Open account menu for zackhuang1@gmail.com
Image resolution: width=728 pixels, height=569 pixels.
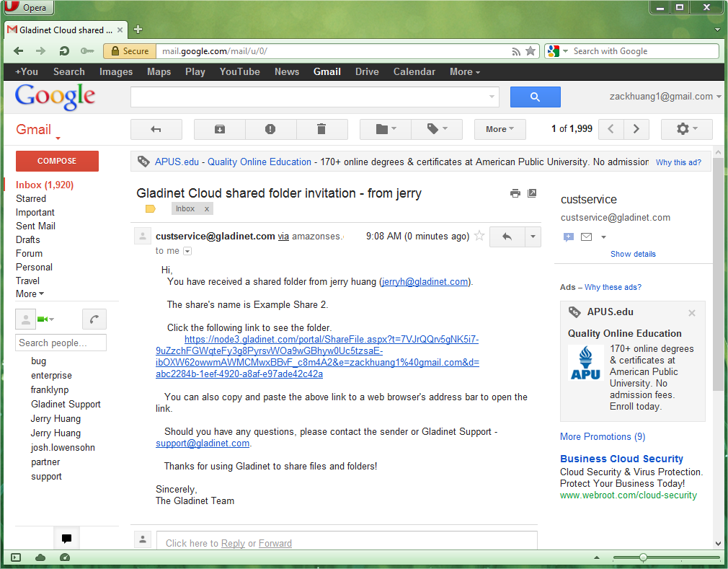(x=665, y=97)
